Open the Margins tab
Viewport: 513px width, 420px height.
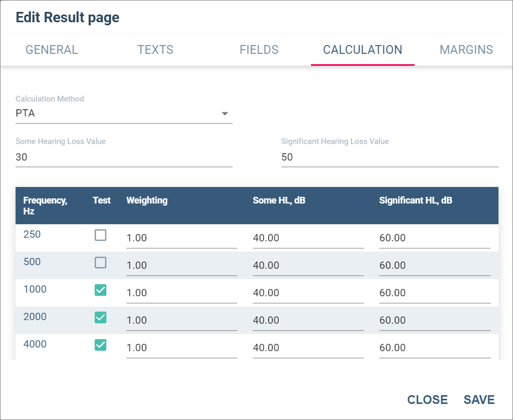tap(466, 50)
